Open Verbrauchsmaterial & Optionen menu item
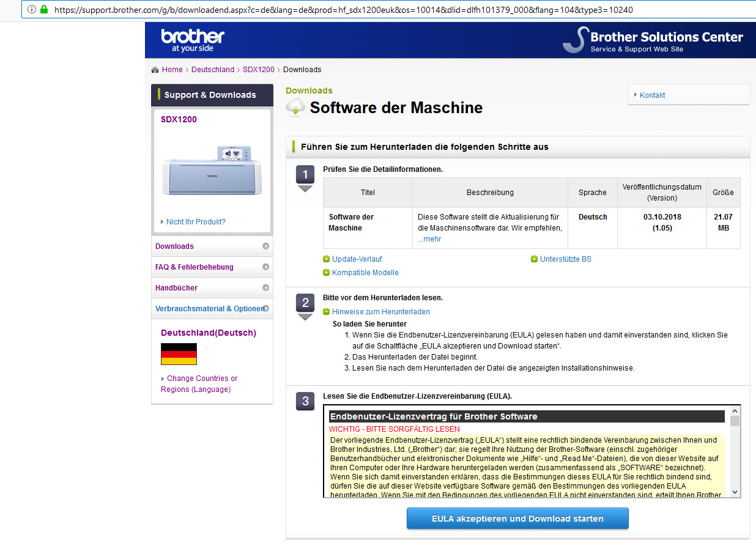Viewport: 756px width, 554px height. (209, 309)
